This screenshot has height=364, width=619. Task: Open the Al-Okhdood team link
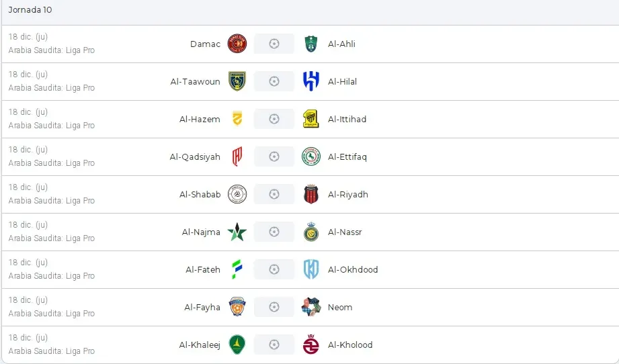click(x=353, y=269)
